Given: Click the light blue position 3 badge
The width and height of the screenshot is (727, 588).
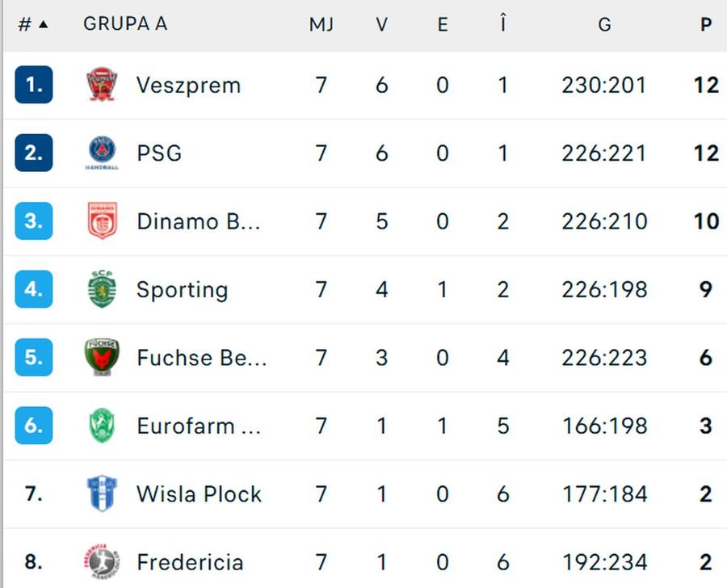Looking at the screenshot, I should 34,220.
